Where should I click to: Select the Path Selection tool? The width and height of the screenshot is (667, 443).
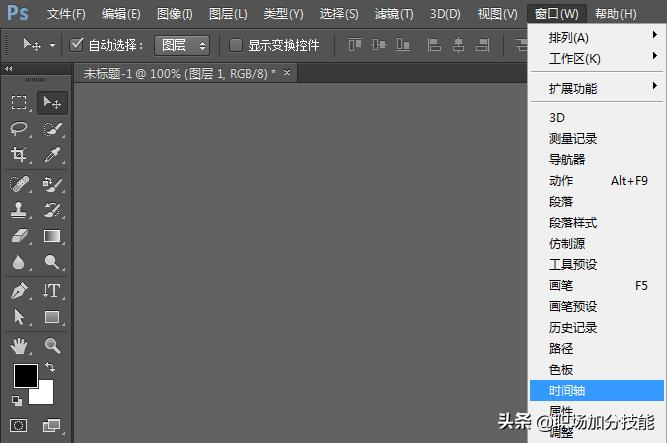[x=19, y=317]
